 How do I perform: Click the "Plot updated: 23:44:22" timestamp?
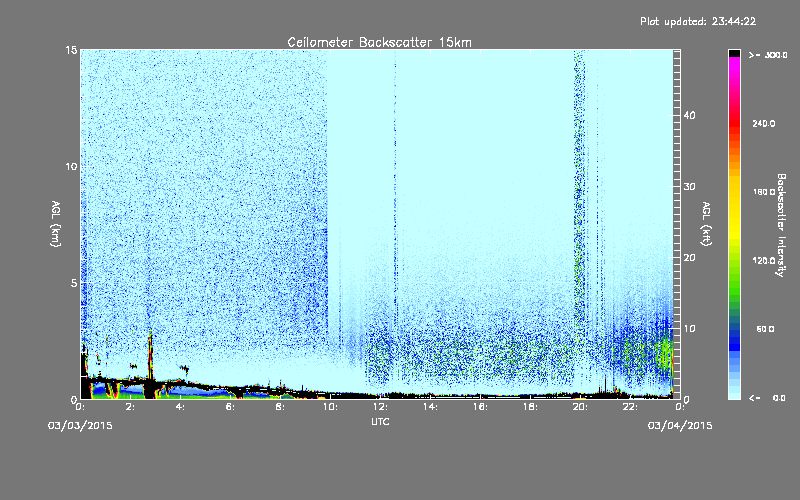point(698,21)
